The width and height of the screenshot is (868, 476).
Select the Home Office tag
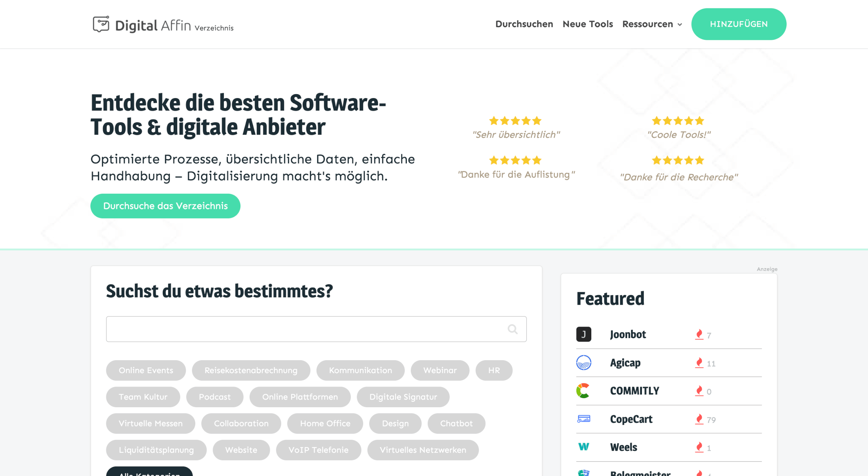coord(325,424)
